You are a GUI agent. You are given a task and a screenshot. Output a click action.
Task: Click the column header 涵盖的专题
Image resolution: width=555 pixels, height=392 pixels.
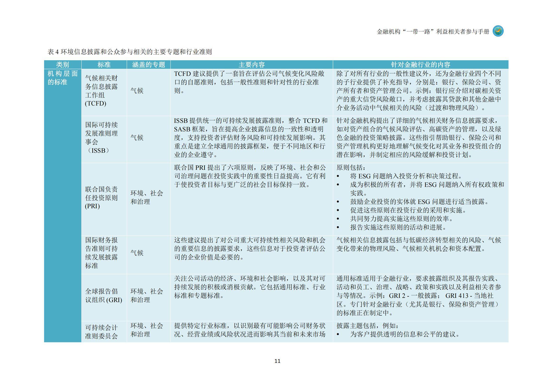(x=149, y=65)
